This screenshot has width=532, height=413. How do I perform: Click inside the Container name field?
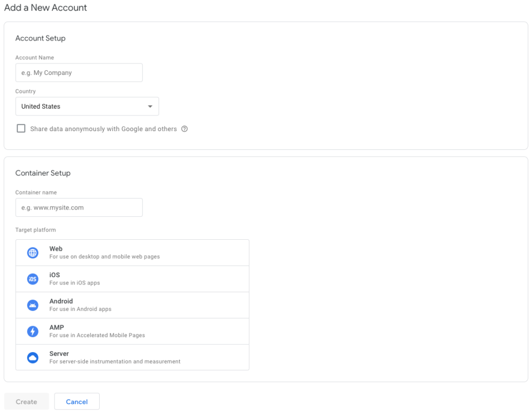point(78,207)
